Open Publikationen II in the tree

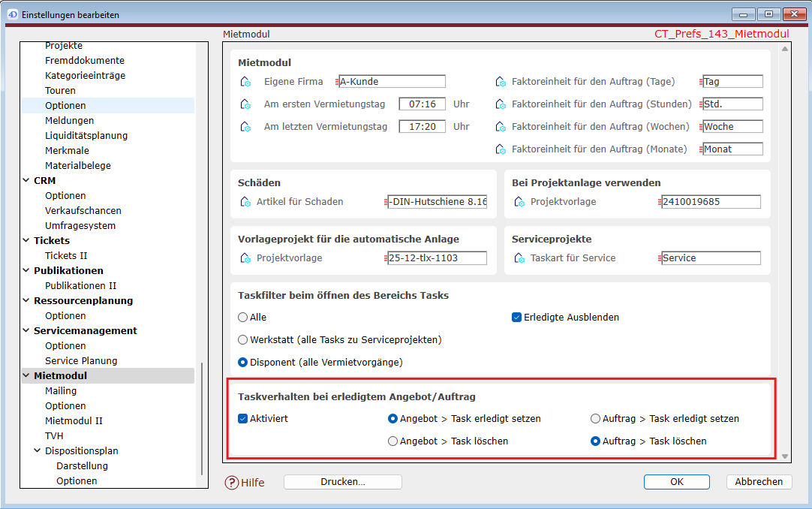81,286
